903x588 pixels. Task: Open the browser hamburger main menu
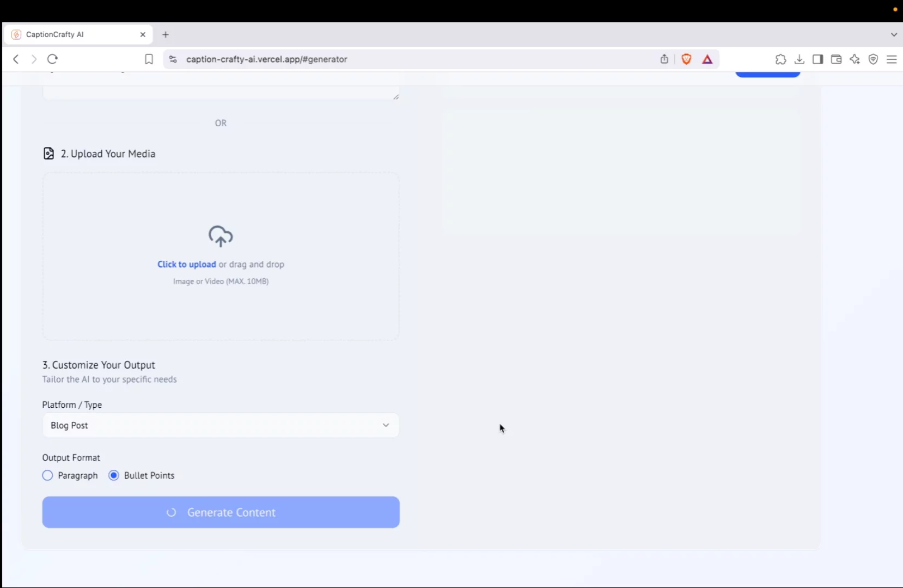click(892, 59)
